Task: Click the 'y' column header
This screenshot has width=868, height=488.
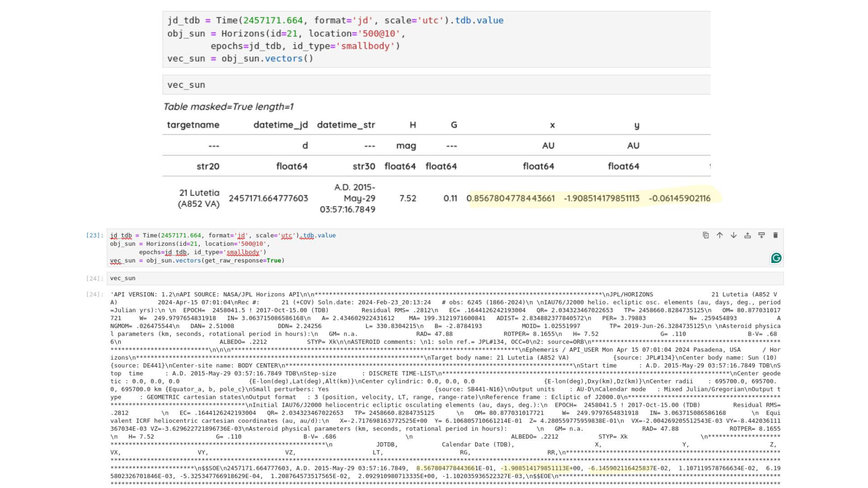Action: 637,125
